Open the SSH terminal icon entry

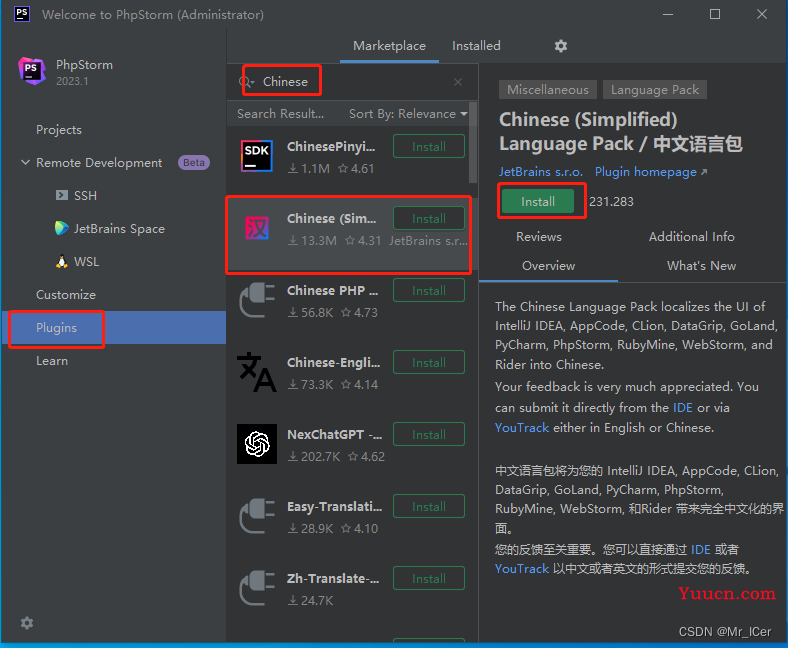62,195
